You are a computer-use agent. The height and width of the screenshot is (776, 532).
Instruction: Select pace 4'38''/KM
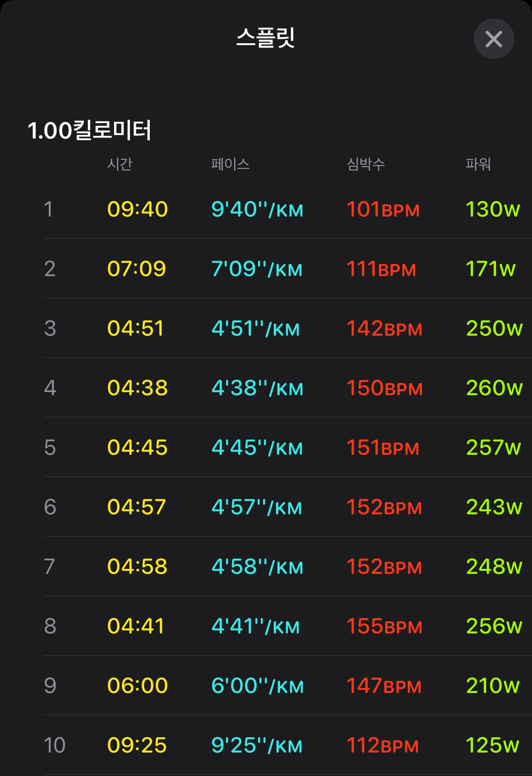[257, 388]
